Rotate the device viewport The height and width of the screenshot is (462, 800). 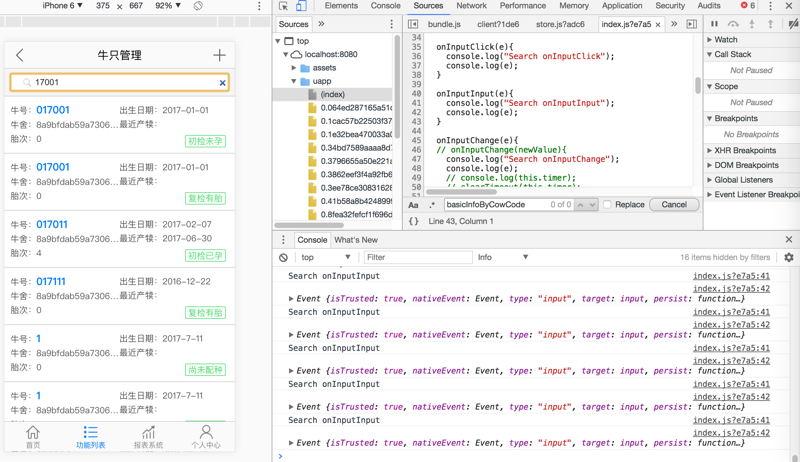pos(198,6)
